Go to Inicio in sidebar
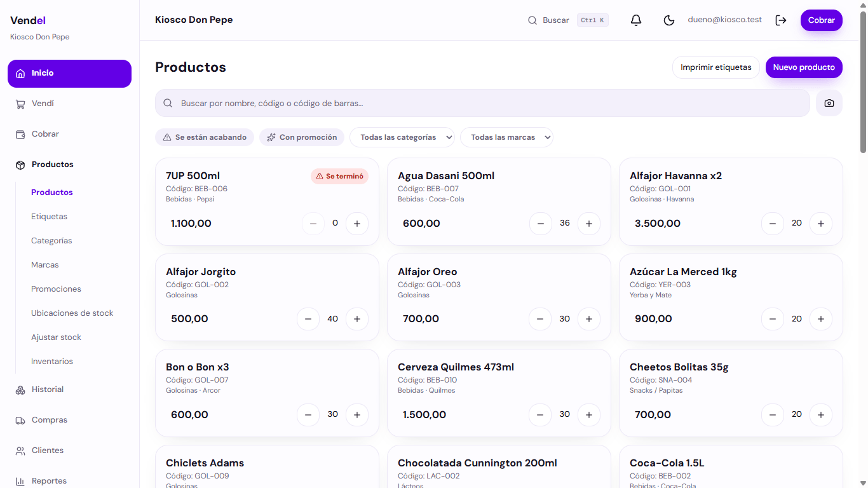Viewport: 868px width, 488px height. (69, 74)
